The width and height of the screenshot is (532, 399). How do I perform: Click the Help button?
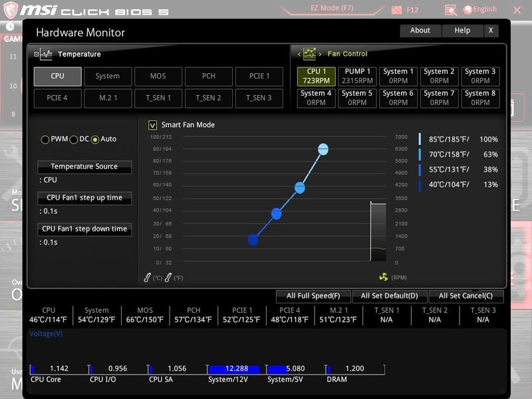(462, 31)
